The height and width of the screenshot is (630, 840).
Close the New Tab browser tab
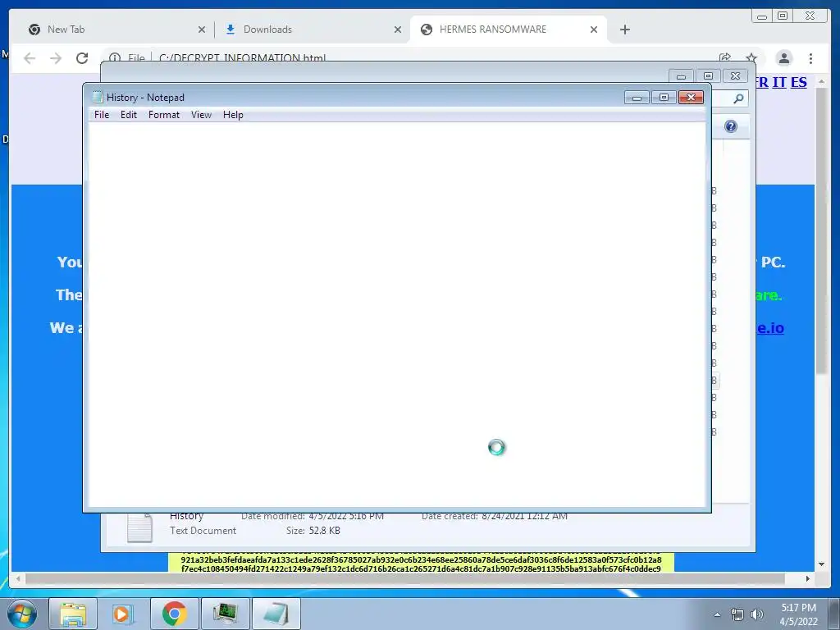point(202,30)
